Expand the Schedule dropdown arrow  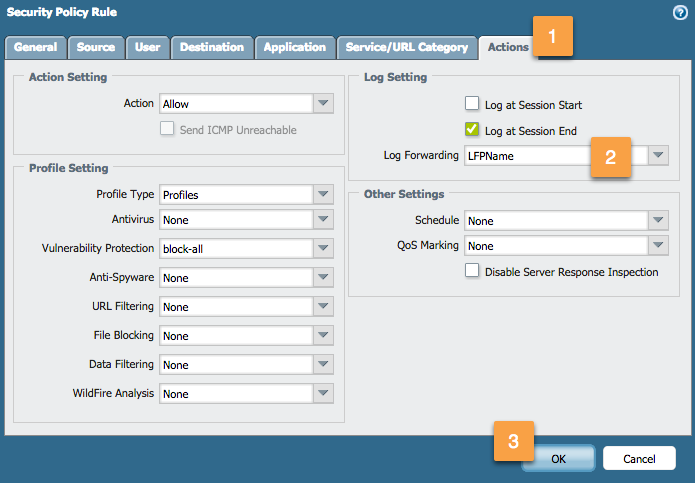click(x=657, y=220)
